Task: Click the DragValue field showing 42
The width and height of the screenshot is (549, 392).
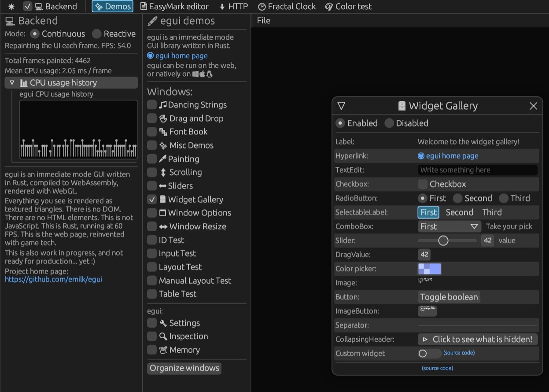Action: [424, 255]
